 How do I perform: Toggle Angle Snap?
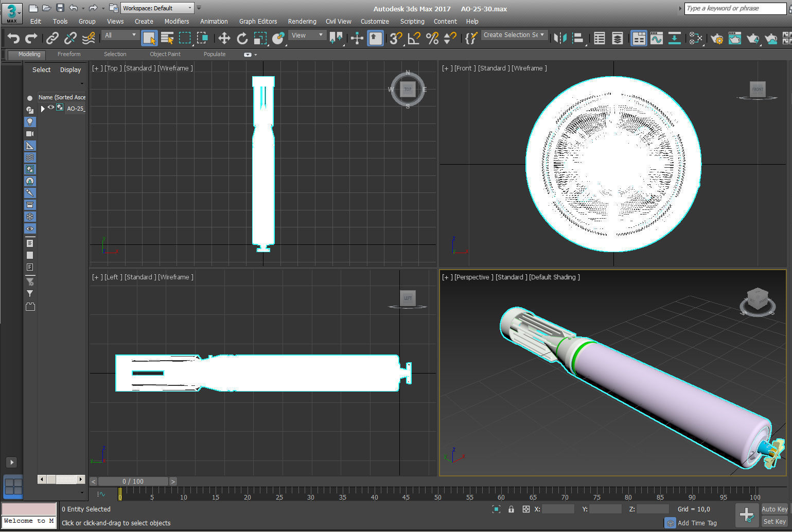coord(414,38)
